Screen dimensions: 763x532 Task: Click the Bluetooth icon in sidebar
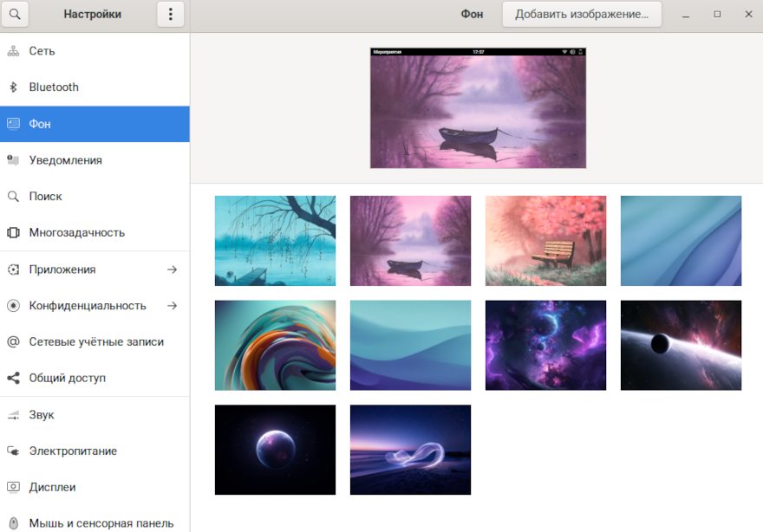[13, 88]
